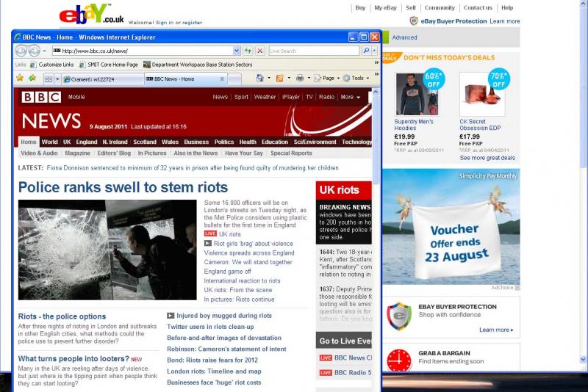Viewport: 588px width, 392px height.
Task: Click See more great deals on eBay
Action: pos(487,158)
